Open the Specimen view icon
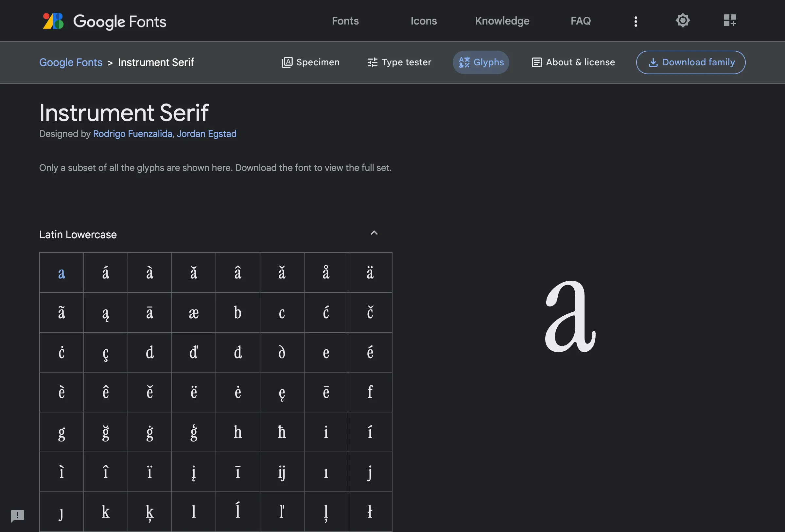 [x=287, y=62]
